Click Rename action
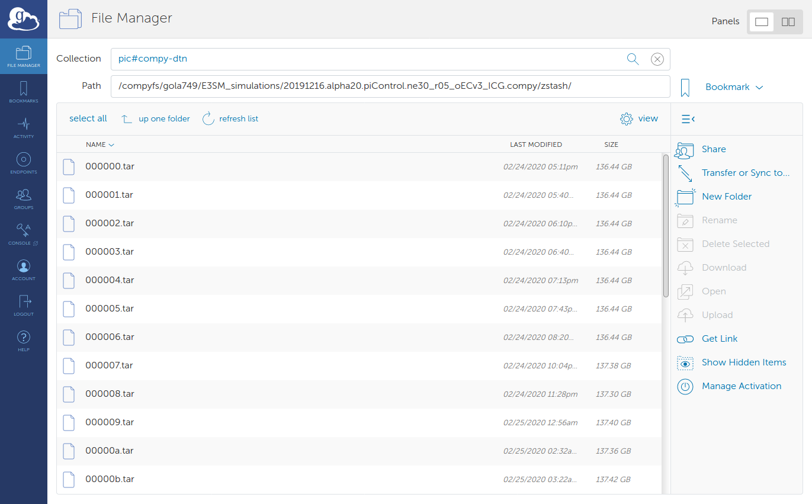Viewport: 812px width, 504px height. (x=720, y=220)
